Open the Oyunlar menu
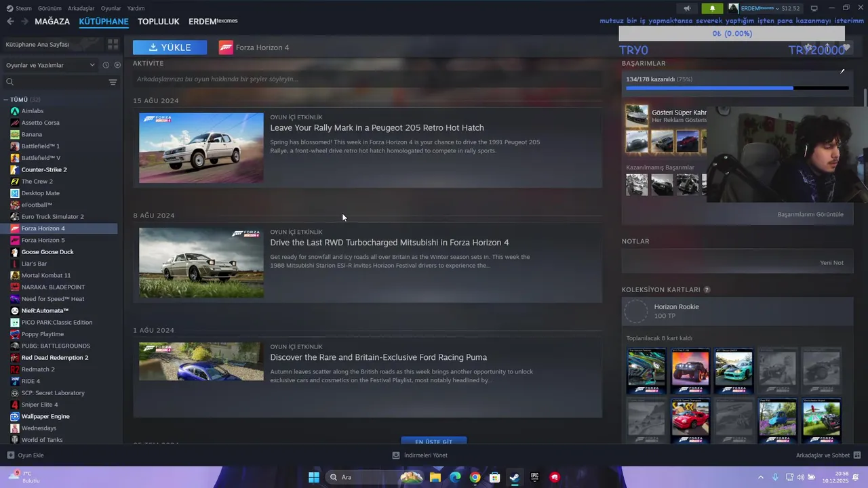Viewport: 868px width, 488px height. coord(111,8)
